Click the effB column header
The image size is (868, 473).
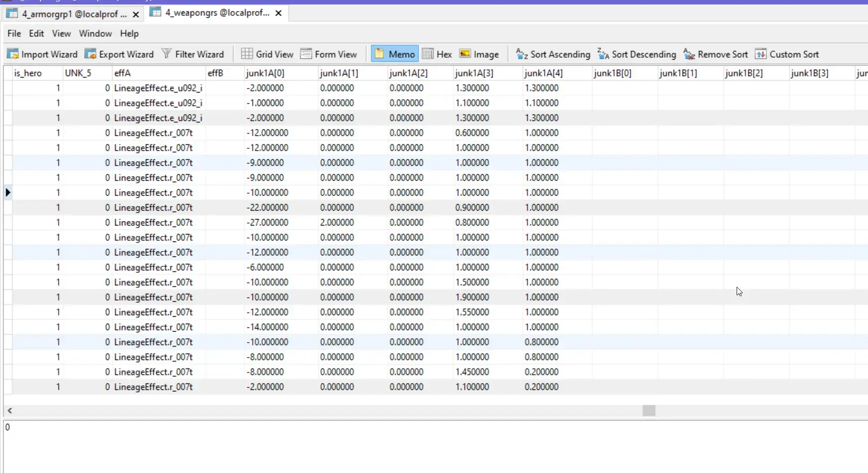coord(224,73)
